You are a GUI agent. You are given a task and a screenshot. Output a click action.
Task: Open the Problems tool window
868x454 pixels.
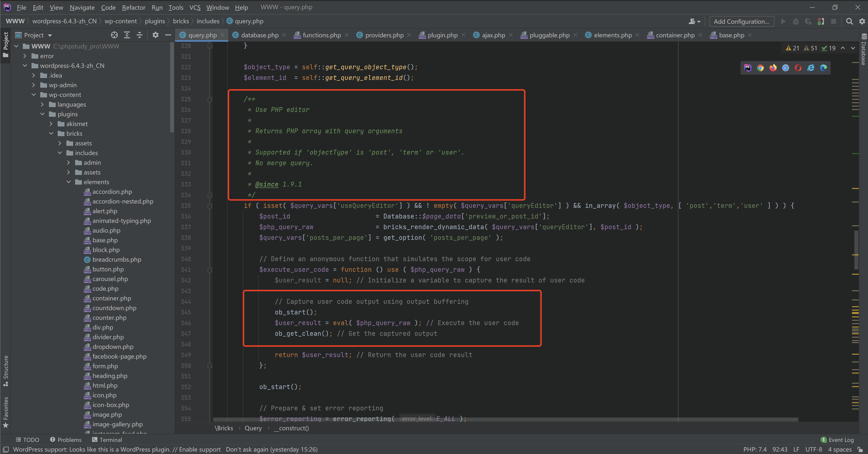point(66,439)
